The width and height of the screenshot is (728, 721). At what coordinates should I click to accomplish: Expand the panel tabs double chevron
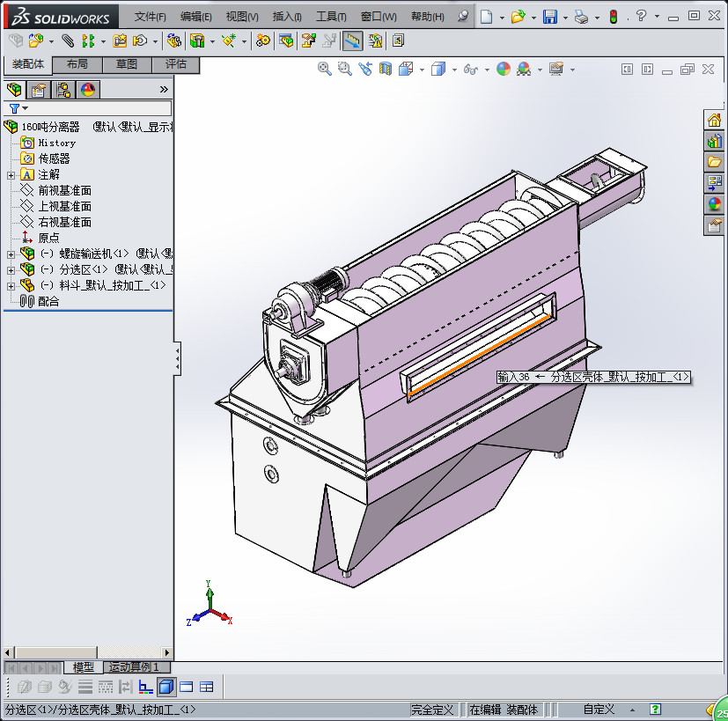(164, 89)
